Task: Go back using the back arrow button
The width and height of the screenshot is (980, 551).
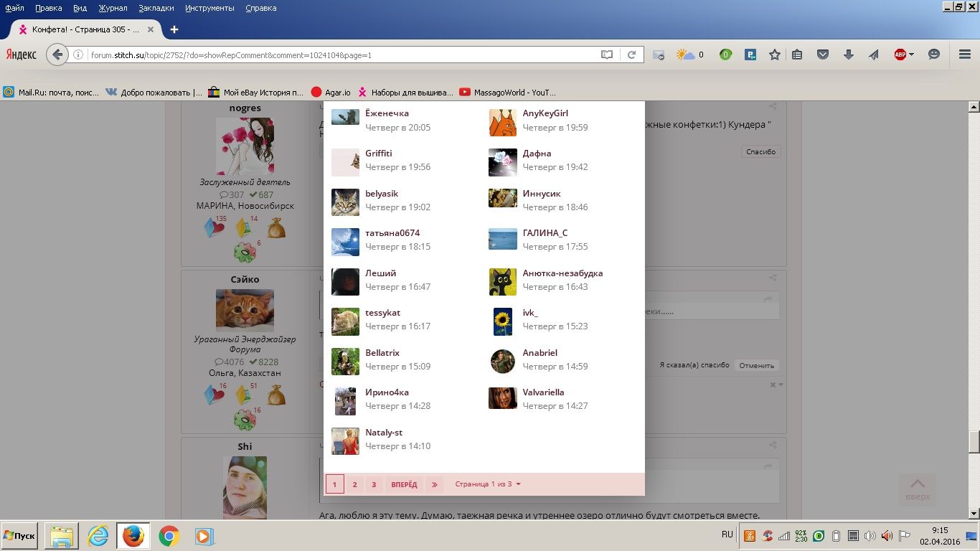Action: (57, 55)
